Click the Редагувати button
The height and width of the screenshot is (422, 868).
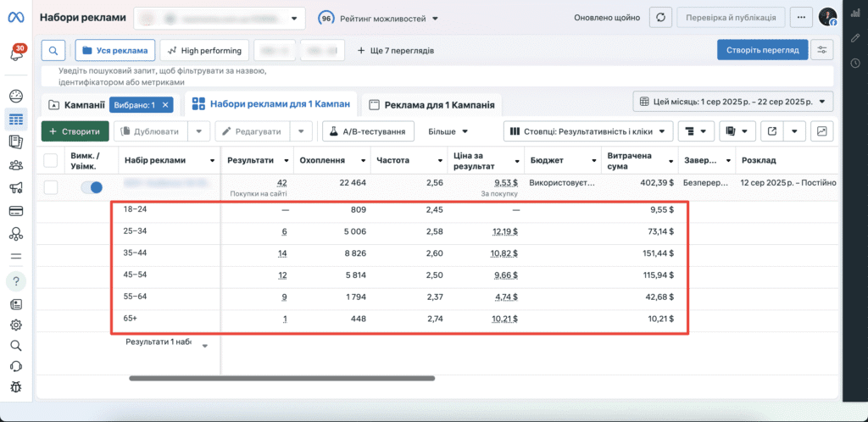click(253, 131)
